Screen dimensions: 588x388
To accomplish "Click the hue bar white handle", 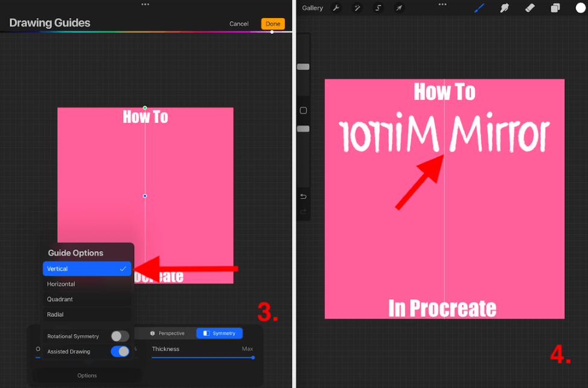I will (x=272, y=32).
